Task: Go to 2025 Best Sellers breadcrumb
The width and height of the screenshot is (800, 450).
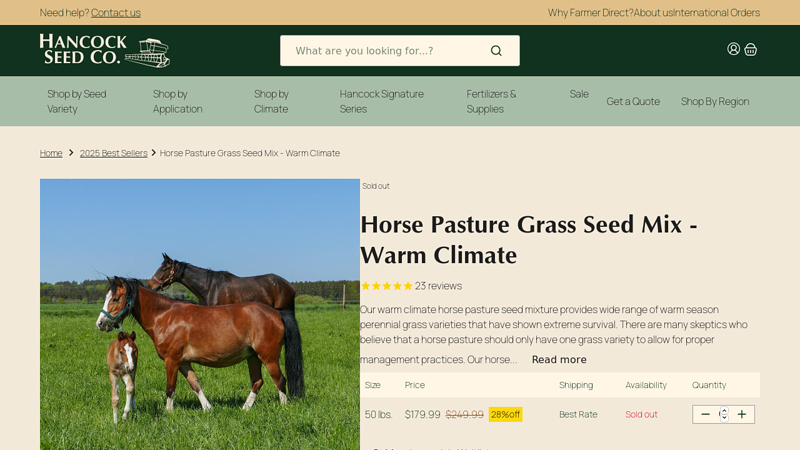Action: point(113,153)
